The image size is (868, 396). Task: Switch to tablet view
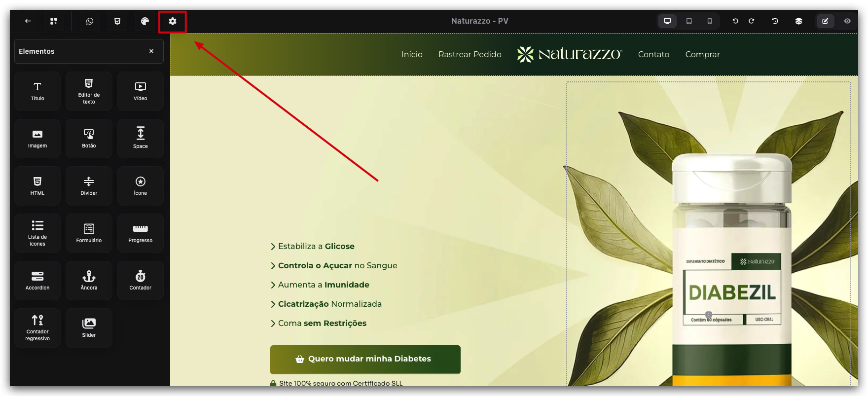click(x=689, y=21)
